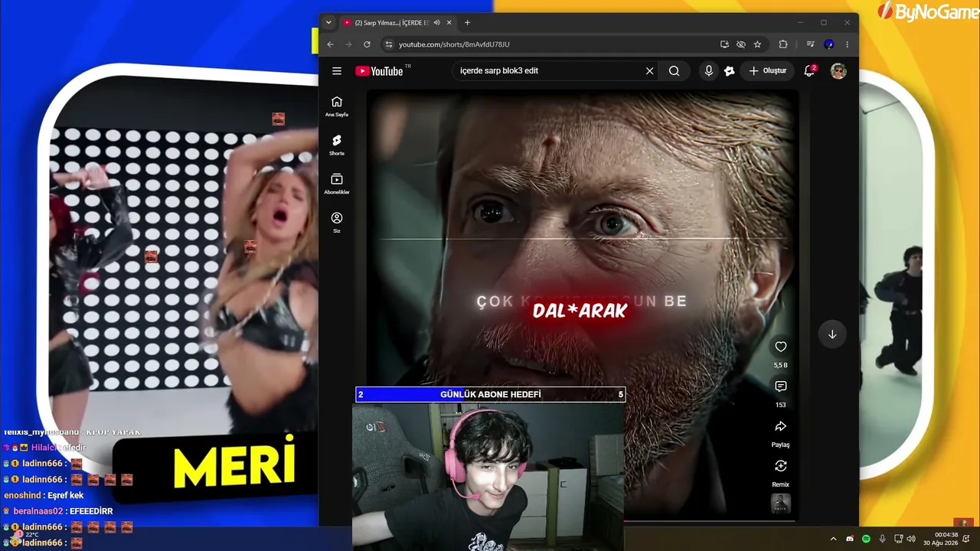Image resolution: width=980 pixels, height=551 pixels.
Task: Install app from the address bar icon
Action: click(724, 44)
